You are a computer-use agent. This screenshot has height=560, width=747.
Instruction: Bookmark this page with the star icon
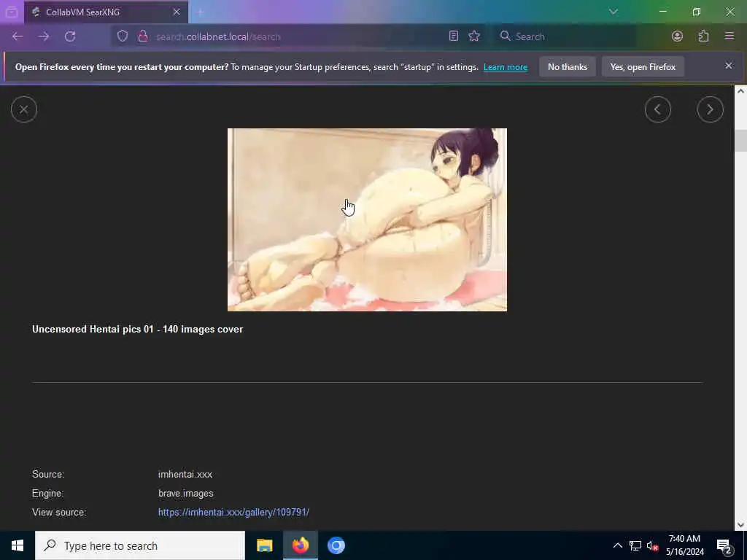(x=474, y=36)
